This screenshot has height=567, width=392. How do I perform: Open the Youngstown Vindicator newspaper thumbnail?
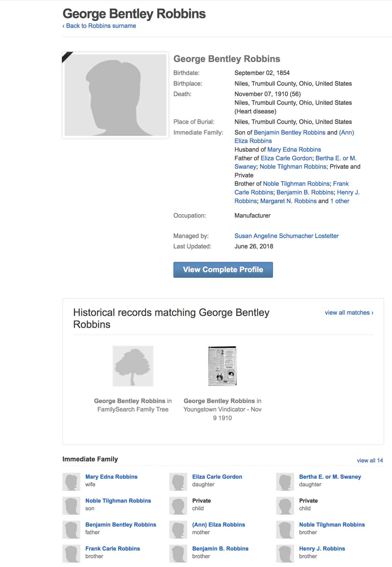point(222,366)
